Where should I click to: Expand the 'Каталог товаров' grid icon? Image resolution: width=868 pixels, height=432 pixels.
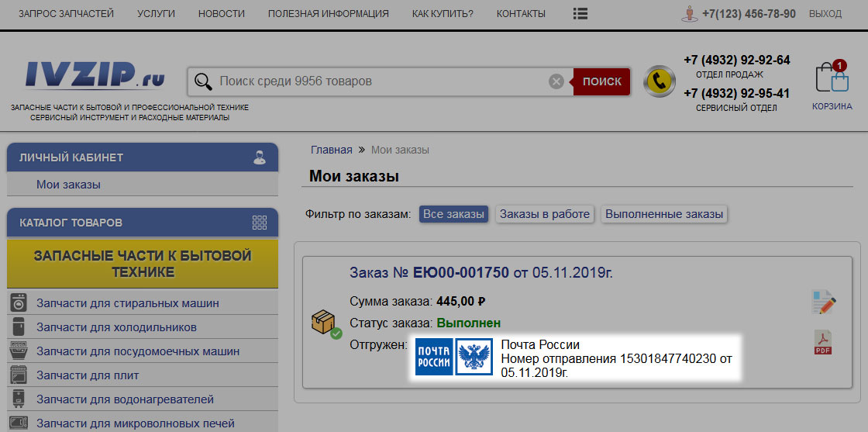point(260,223)
